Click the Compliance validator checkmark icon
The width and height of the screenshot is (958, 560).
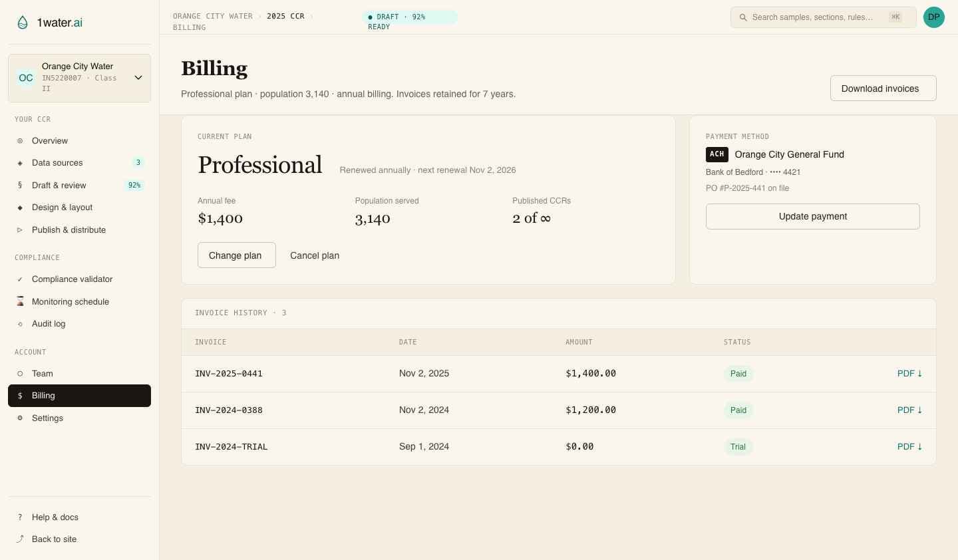pos(20,279)
